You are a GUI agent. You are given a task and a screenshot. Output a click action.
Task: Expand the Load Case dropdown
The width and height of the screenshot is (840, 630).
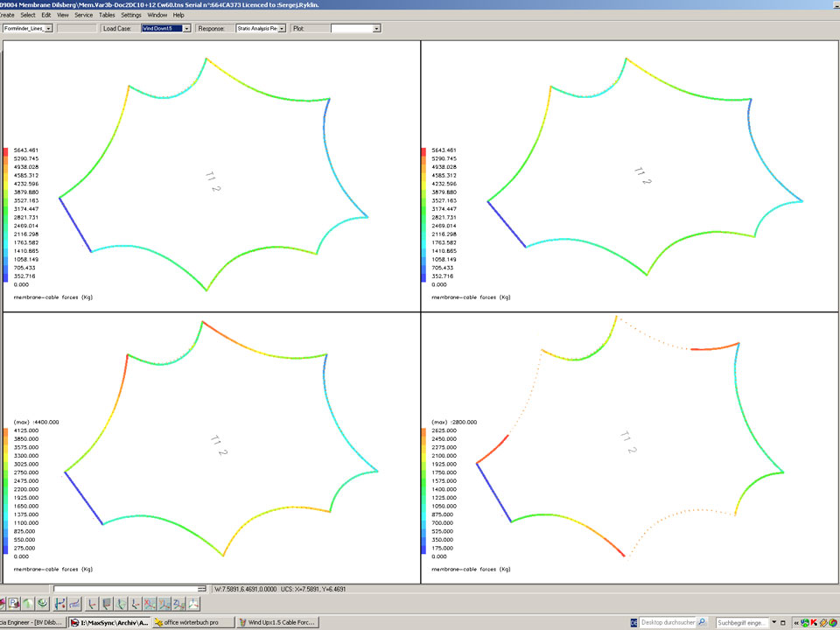(x=186, y=29)
